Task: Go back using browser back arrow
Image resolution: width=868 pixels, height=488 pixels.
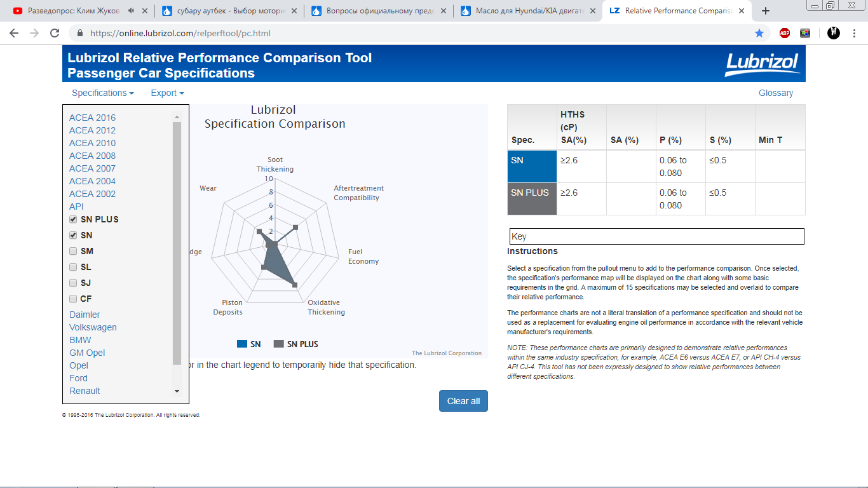Action: click(x=14, y=33)
